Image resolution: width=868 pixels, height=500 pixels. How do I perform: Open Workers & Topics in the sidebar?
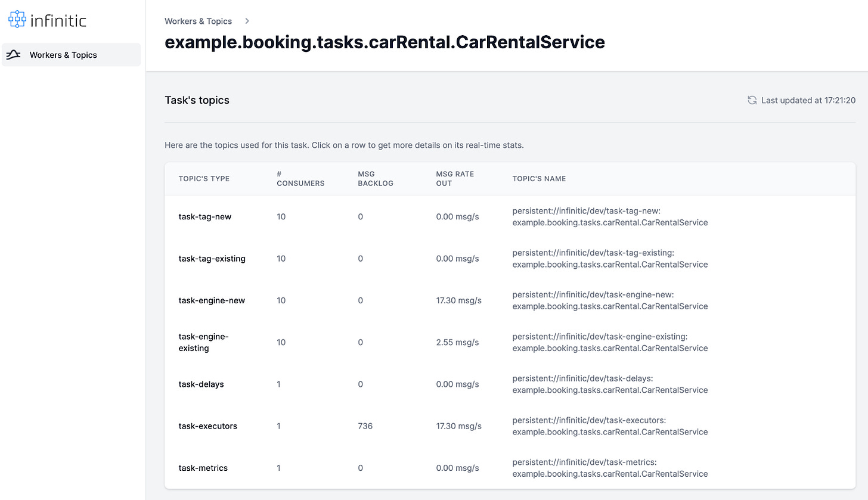pos(63,55)
